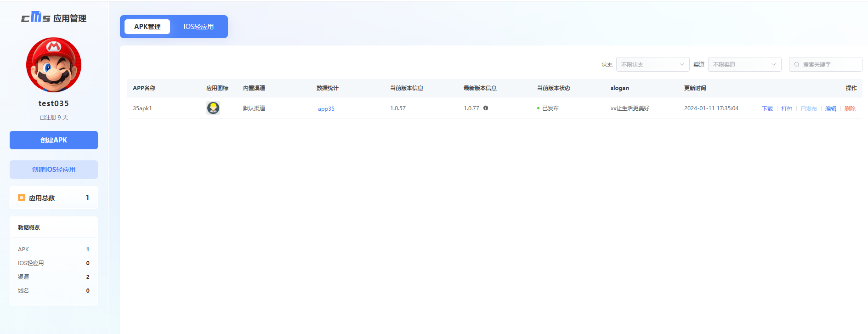Click the info icon next to 1.0.77
This screenshot has width=868, height=334.
tap(486, 108)
